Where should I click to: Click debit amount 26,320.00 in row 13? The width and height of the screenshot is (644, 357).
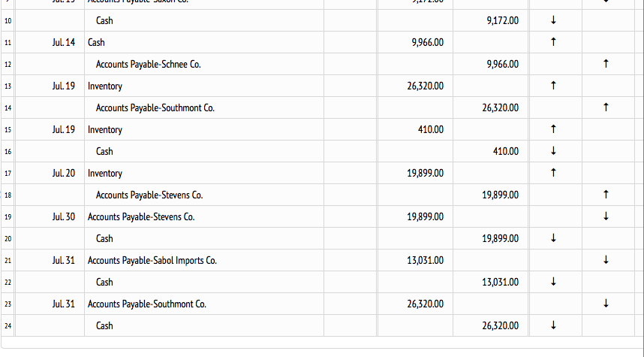click(x=426, y=86)
